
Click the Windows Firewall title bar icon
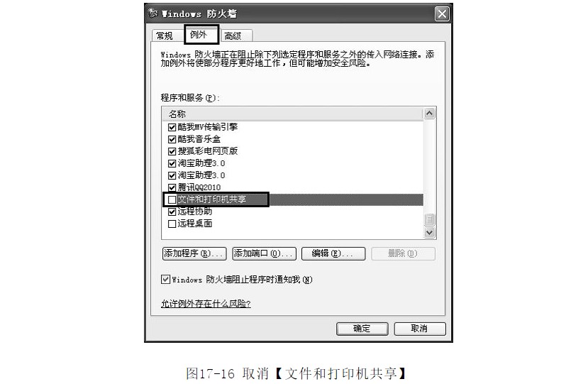[152, 13]
